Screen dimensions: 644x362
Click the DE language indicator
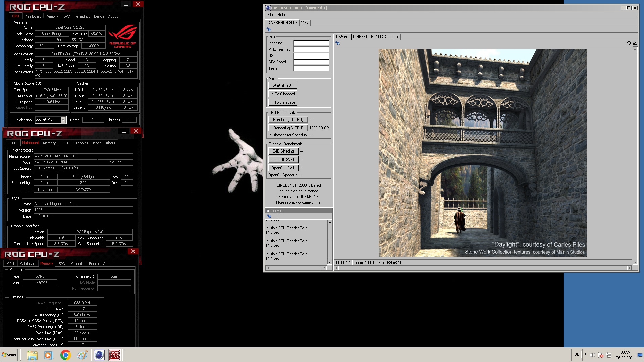(x=577, y=354)
